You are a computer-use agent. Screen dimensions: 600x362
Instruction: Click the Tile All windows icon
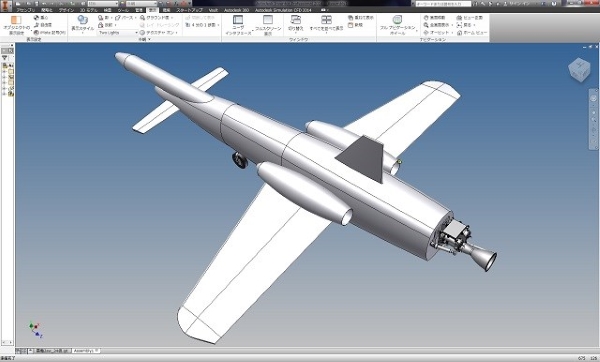(x=326, y=20)
